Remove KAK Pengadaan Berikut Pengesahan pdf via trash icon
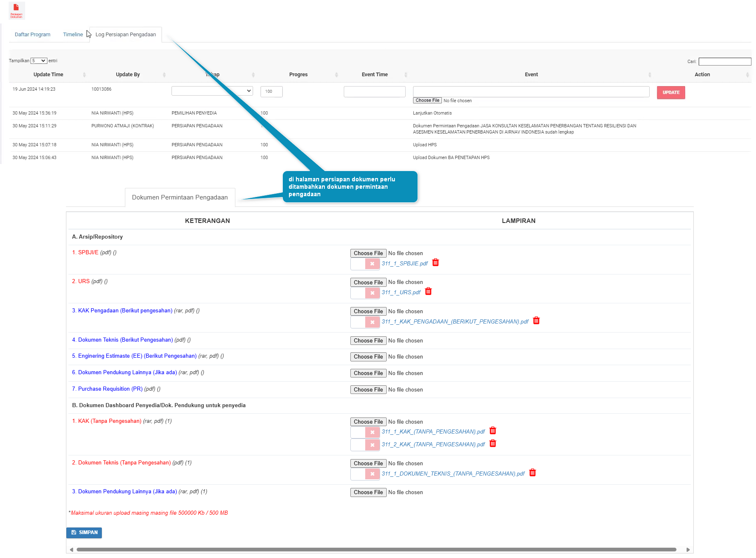Image resolution: width=756 pixels, height=558 pixels. tap(536, 321)
